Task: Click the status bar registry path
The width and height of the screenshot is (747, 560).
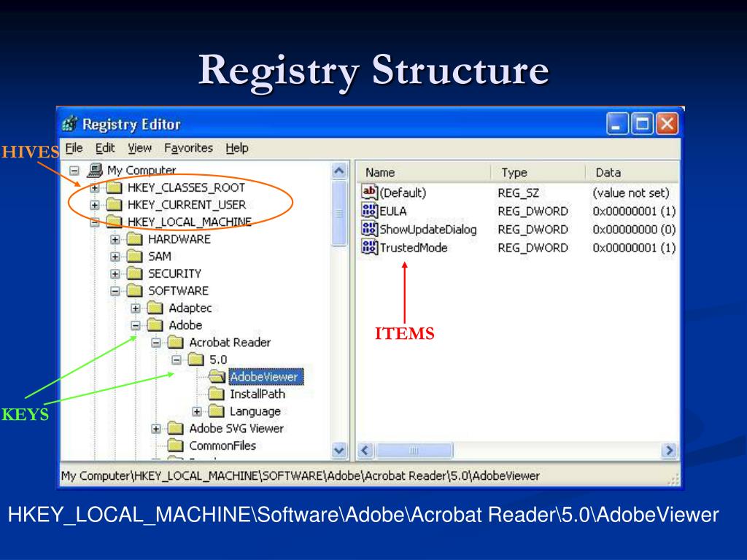Action: click(x=300, y=475)
